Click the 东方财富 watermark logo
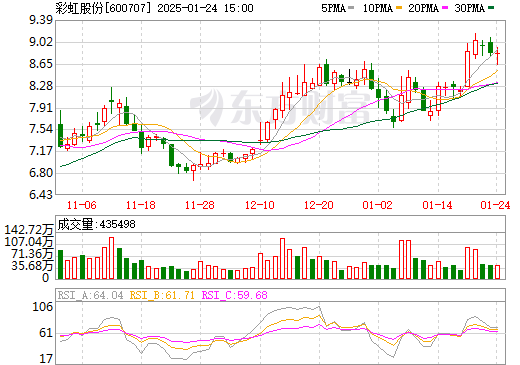 point(280,107)
